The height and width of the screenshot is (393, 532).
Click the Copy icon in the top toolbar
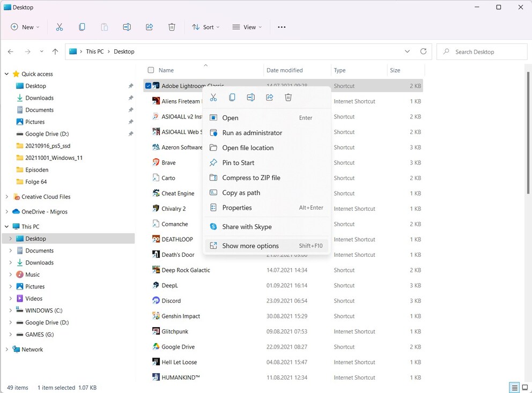point(82,27)
